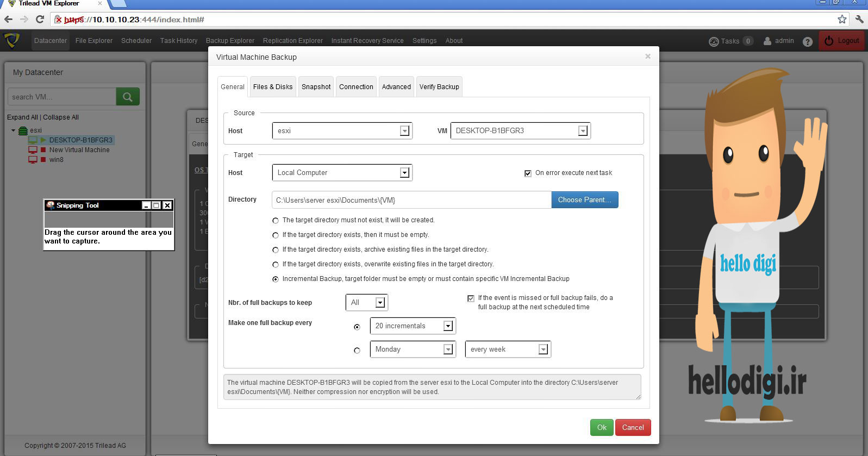The width and height of the screenshot is (868, 456).
Task: Open the Target Host Local Computer dropdown
Action: pos(342,172)
